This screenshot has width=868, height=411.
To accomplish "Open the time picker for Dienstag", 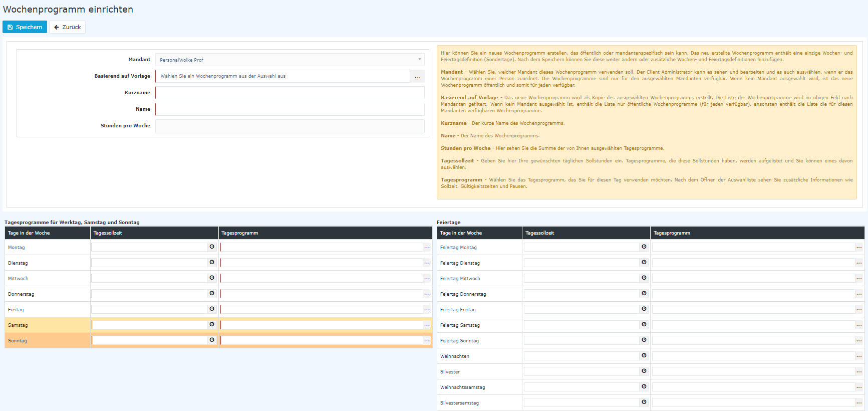I will pyautogui.click(x=212, y=263).
